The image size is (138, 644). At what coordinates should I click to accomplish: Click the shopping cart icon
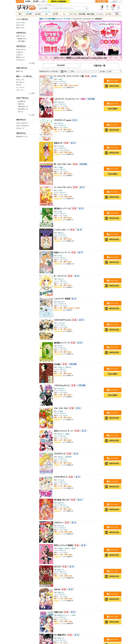[x=118, y=7]
